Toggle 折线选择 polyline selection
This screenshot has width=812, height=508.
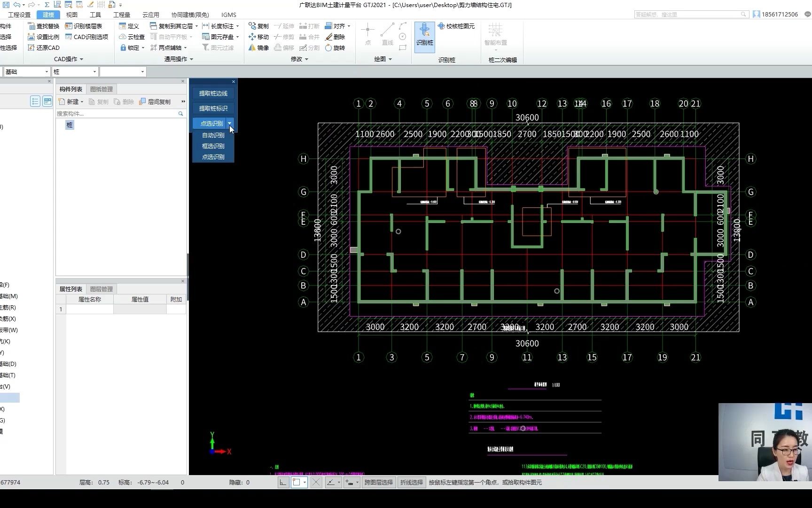[x=412, y=482]
